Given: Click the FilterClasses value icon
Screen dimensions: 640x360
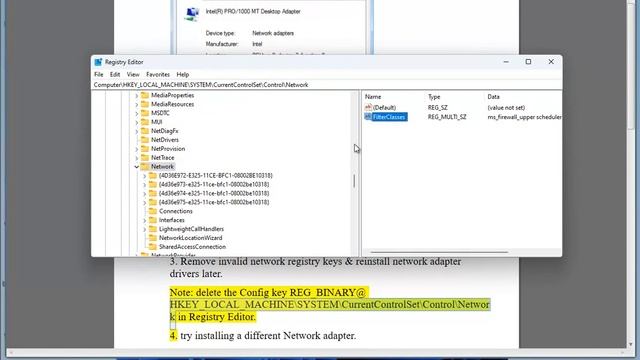Looking at the screenshot, I should coord(368,117).
